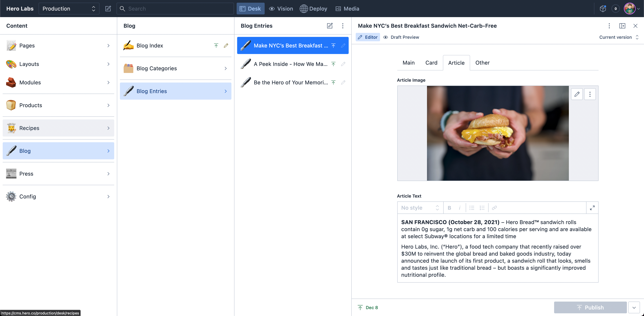Insert a link using the link icon
Screen dimensions: 644x316
(494, 208)
